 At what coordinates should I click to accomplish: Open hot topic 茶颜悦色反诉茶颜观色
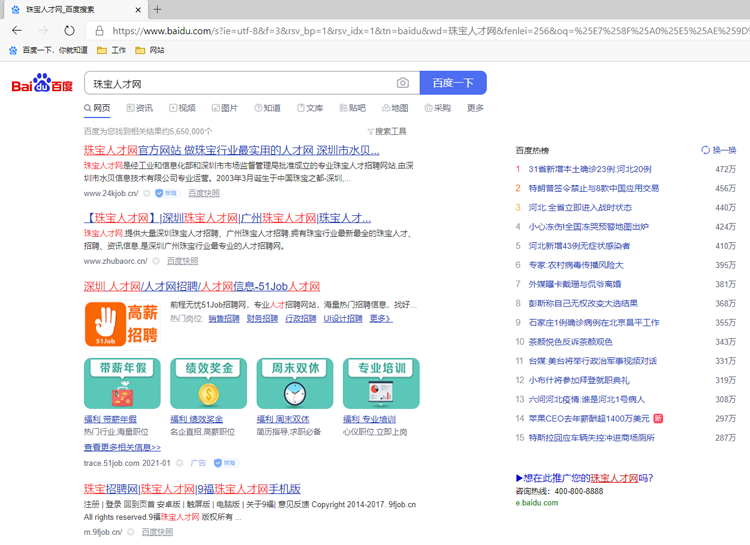pos(570,342)
